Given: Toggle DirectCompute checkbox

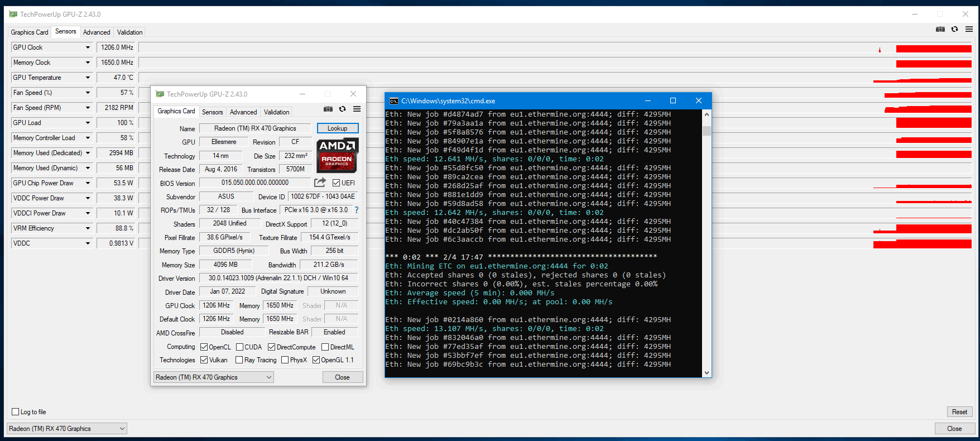Looking at the screenshot, I should (x=271, y=347).
